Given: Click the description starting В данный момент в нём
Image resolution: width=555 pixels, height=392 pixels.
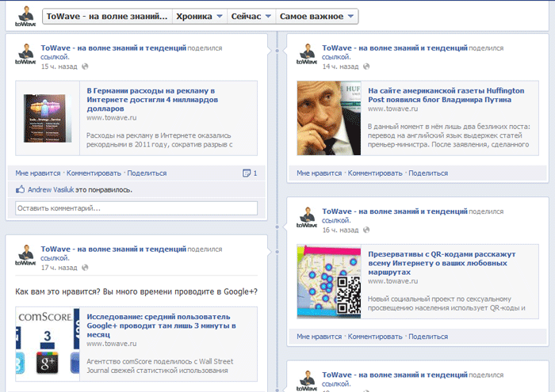Looking at the screenshot, I should [x=449, y=135].
